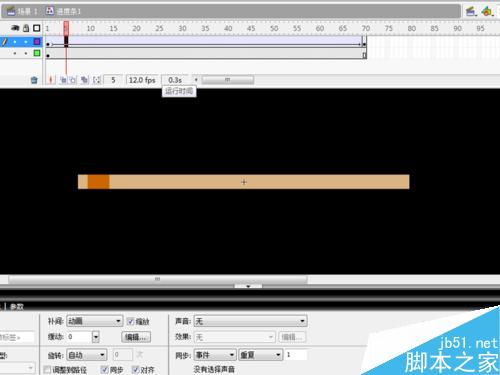Click the Center Frame icon

[x=51, y=80]
